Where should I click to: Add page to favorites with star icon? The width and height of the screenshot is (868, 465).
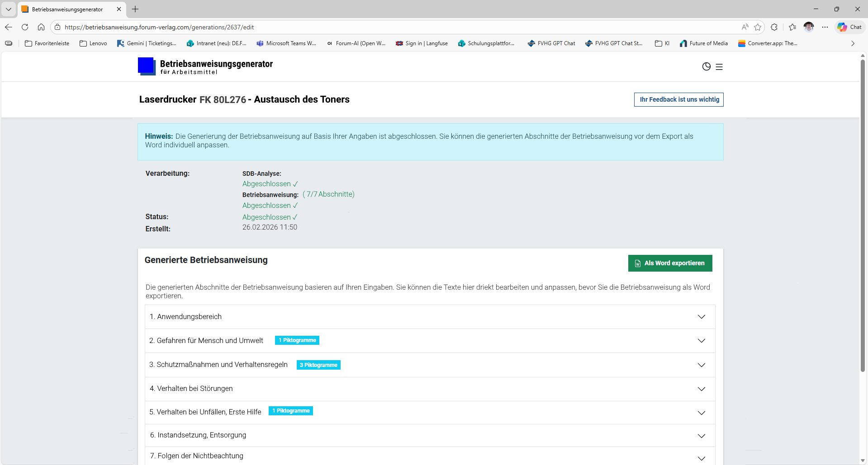tap(758, 27)
